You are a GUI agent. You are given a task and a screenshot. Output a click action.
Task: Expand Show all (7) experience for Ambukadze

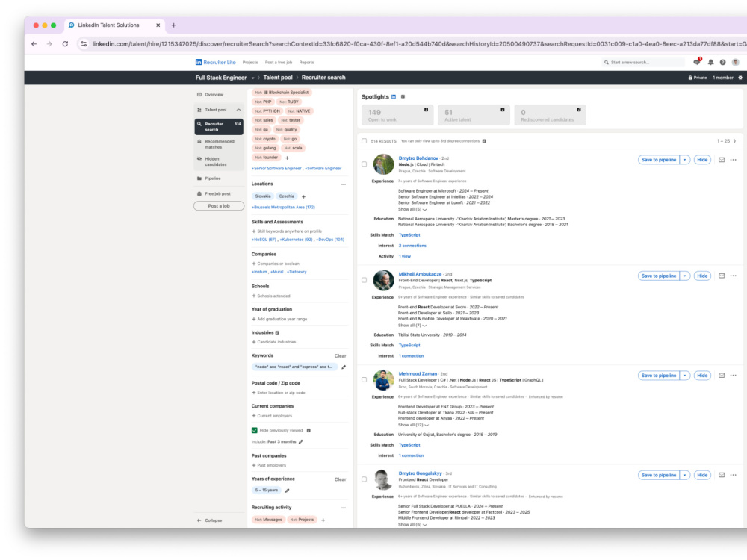tap(412, 326)
